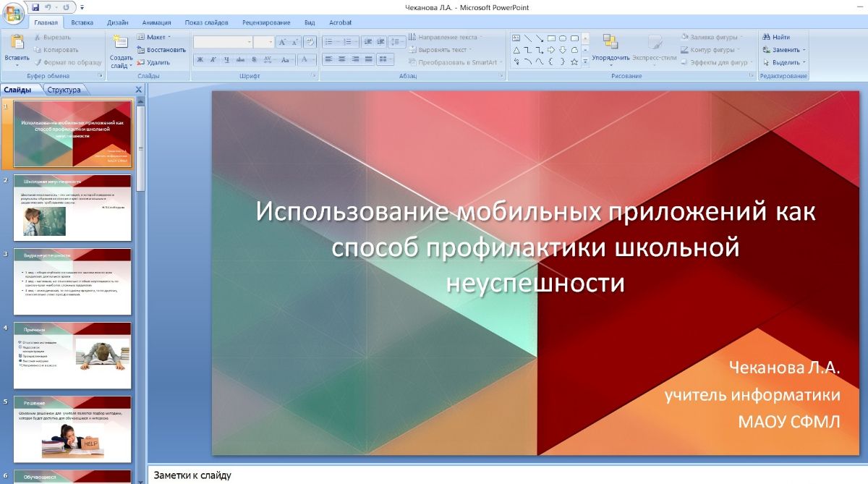This screenshot has width=868, height=484.
Task: Click the numbered list icon
Action: point(349,42)
